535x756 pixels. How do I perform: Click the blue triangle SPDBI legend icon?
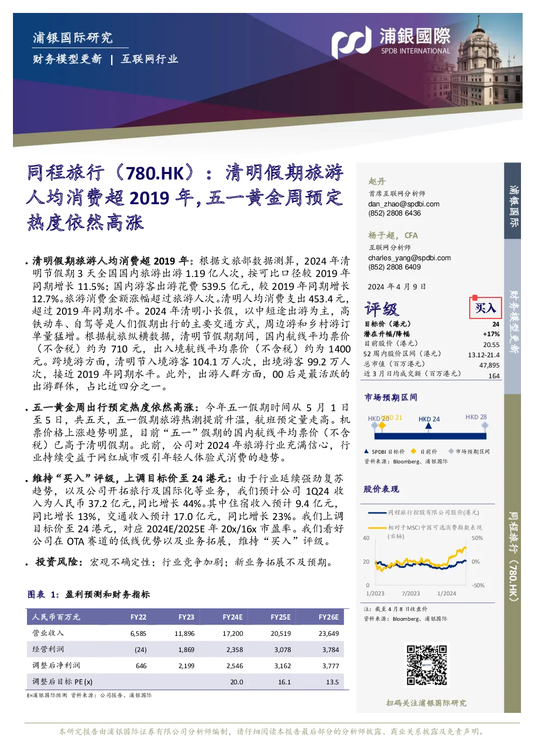pyautogui.click(x=367, y=452)
